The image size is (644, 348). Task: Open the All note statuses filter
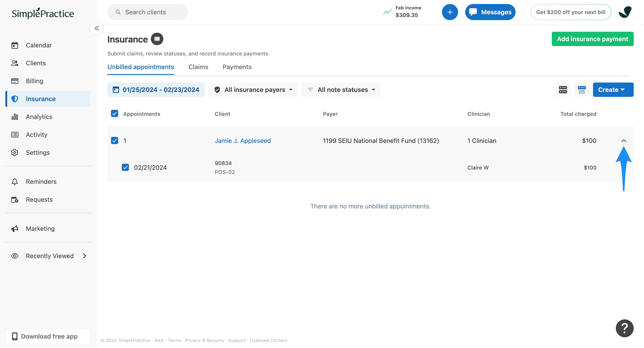point(341,90)
